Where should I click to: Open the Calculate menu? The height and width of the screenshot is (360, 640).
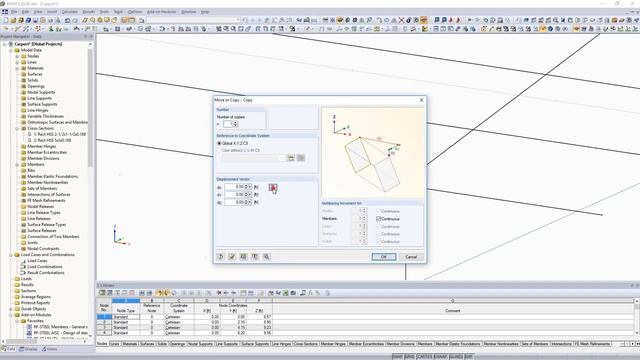tap(70, 12)
